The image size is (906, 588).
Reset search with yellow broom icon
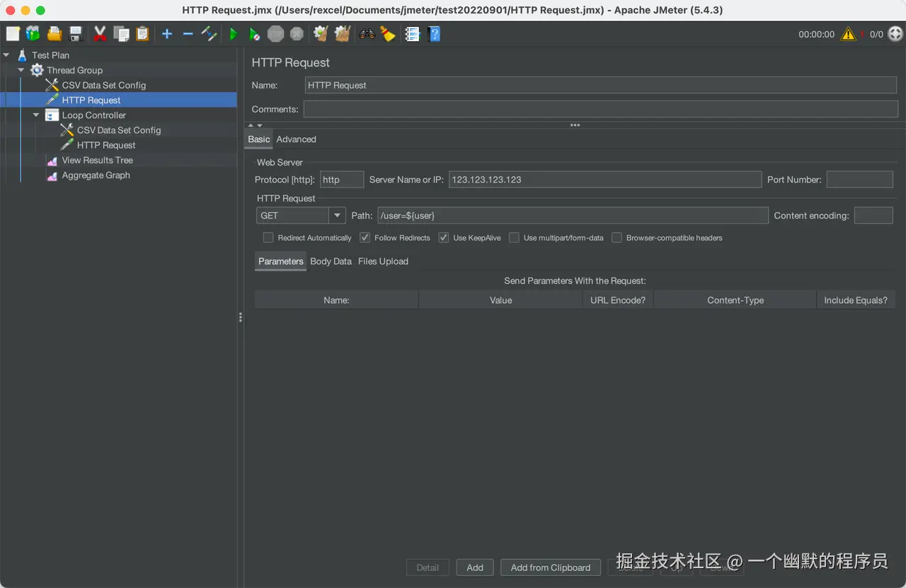click(x=387, y=33)
